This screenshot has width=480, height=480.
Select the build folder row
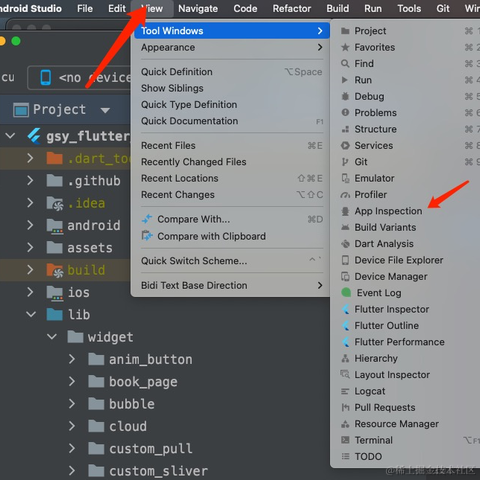[x=65, y=270]
